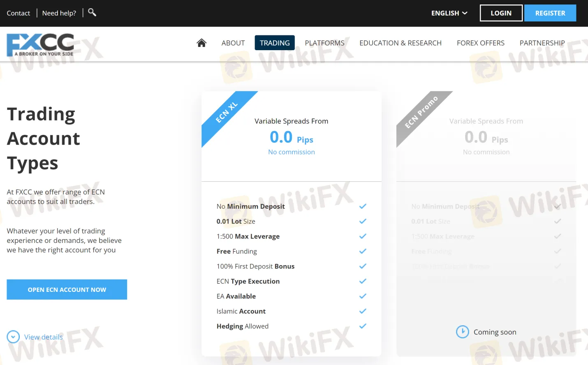The height and width of the screenshot is (365, 588).
Task: Click the Coming soon text
Action: click(495, 332)
